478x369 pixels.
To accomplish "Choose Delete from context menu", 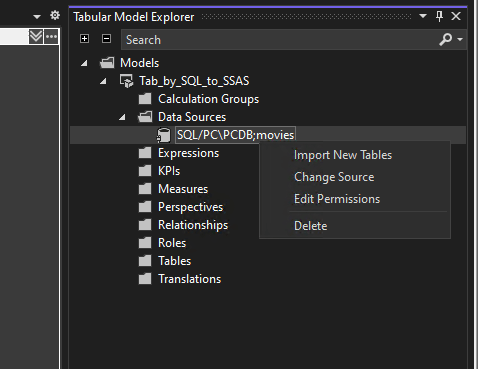I will (355, 226).
